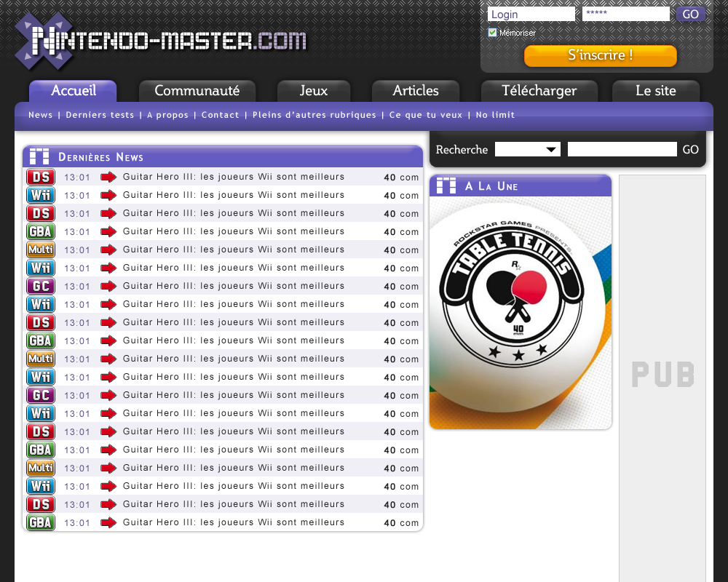The width and height of the screenshot is (728, 582).
Task: Click the Wii badge in the second news row
Action: pyautogui.click(x=41, y=195)
